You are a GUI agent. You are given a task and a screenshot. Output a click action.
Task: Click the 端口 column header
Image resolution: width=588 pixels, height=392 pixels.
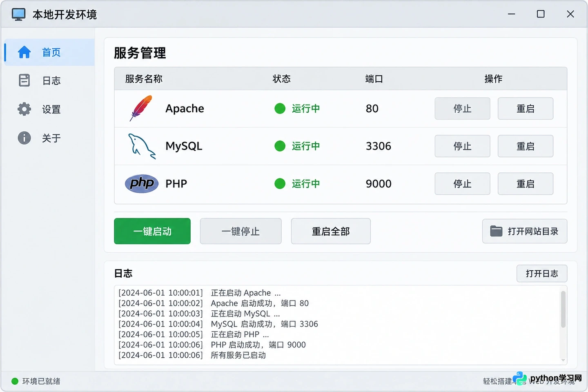(374, 79)
